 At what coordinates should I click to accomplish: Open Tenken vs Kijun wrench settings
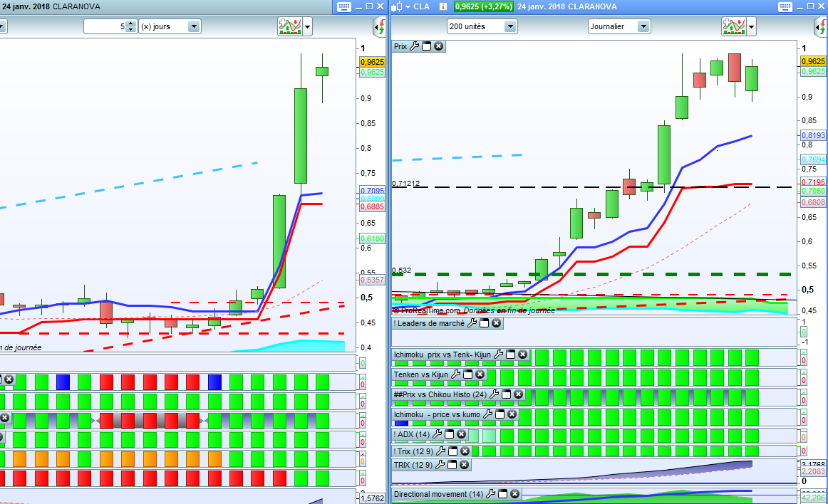[455, 374]
